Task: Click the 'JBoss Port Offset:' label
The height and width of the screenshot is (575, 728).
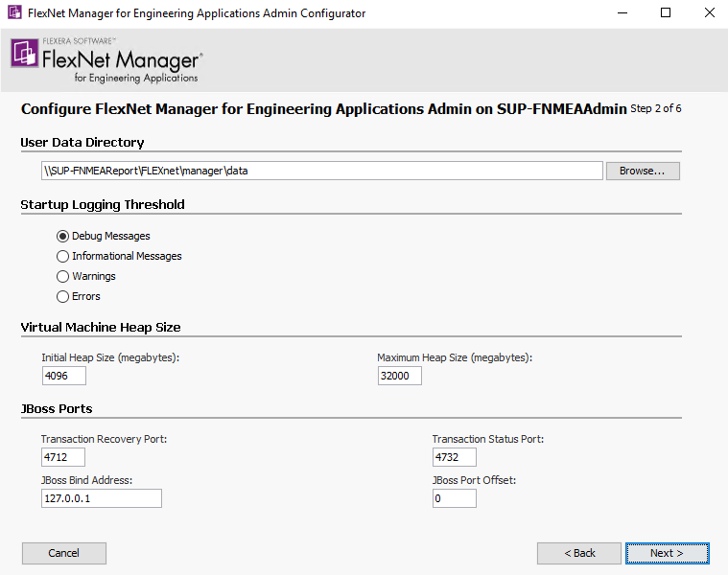Action: [474, 480]
